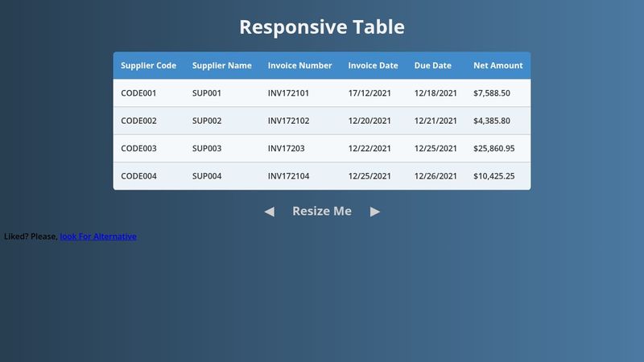Click the right arrow beside Resize Me
The image size is (644, 362).
(x=374, y=212)
